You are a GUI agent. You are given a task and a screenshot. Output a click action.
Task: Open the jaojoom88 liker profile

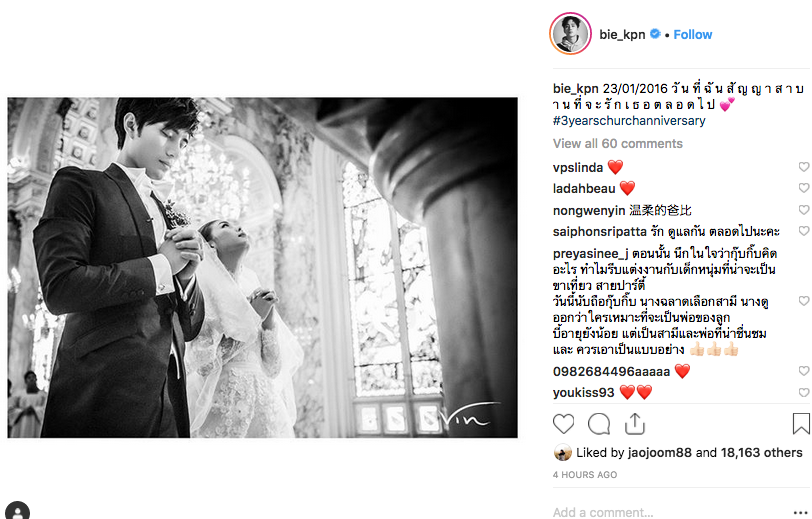(659, 453)
